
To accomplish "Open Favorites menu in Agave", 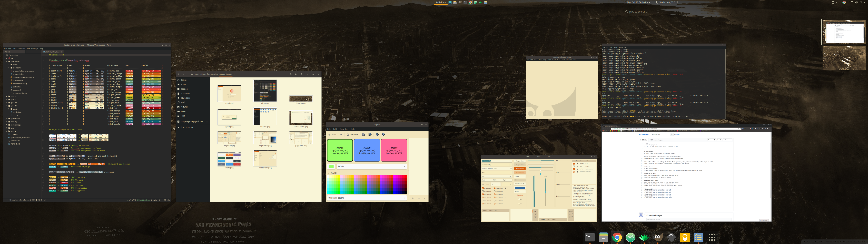I will coord(343,129).
